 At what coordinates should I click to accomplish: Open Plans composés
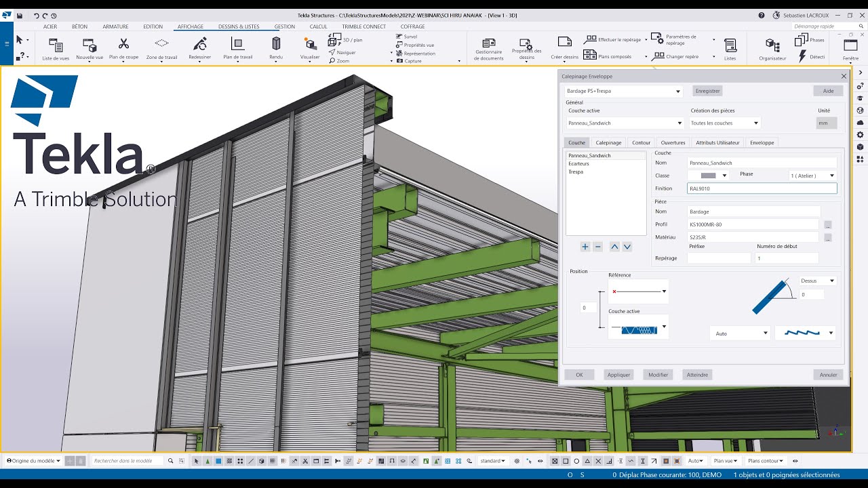[x=608, y=56]
